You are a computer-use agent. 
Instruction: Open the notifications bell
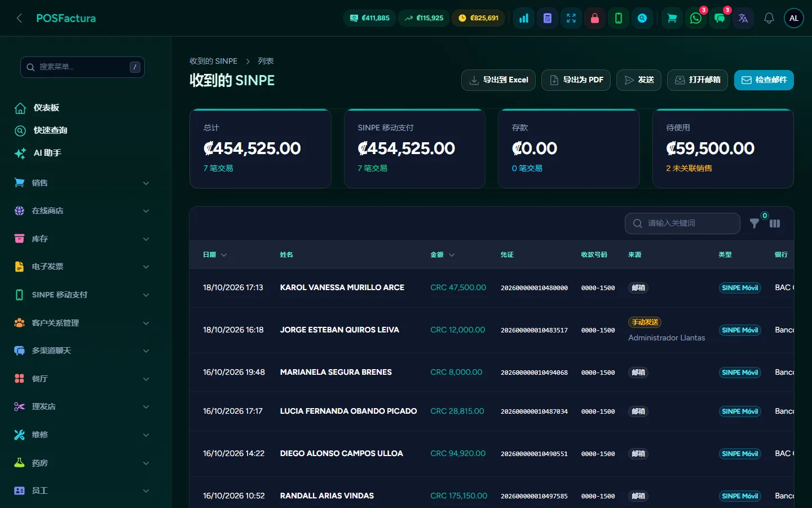pos(769,18)
